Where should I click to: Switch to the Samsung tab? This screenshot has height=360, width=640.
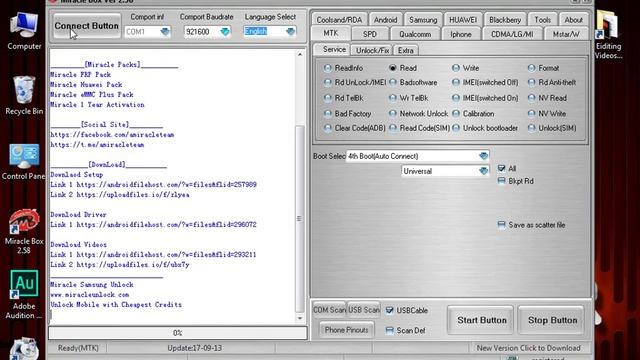(x=423, y=20)
